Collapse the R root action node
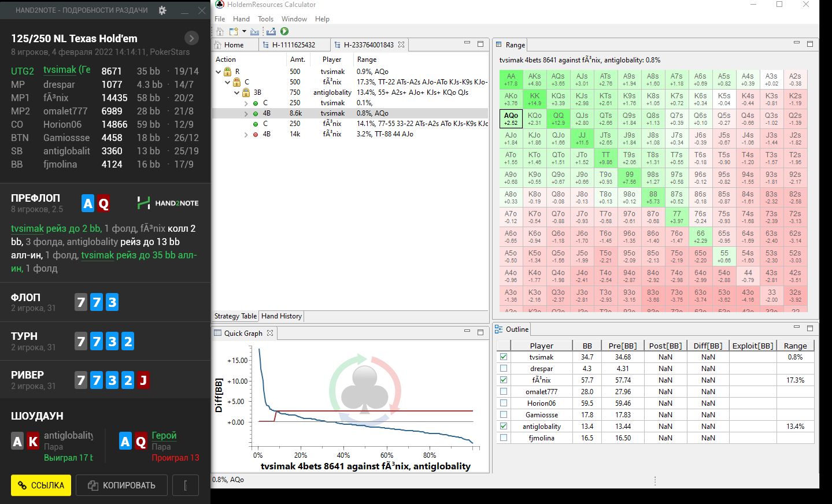Viewport: 832px width, 504px height. coord(218,72)
